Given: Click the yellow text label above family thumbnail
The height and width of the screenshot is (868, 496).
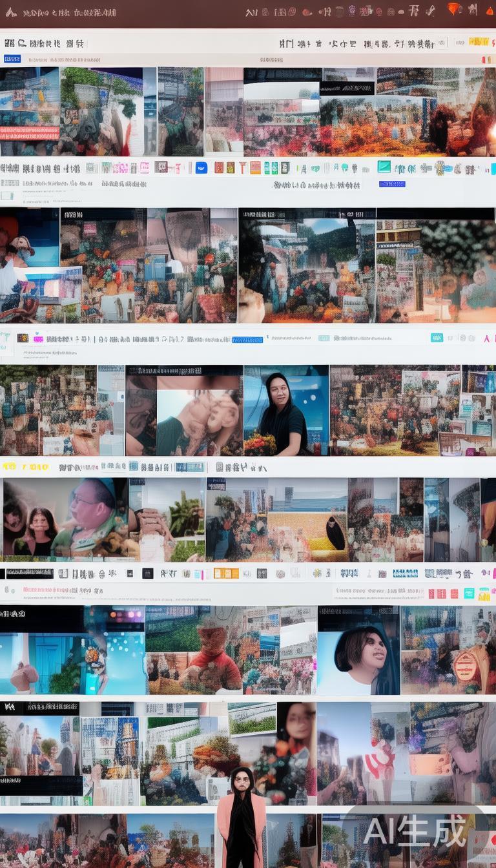Looking at the screenshot, I should tap(25, 466).
